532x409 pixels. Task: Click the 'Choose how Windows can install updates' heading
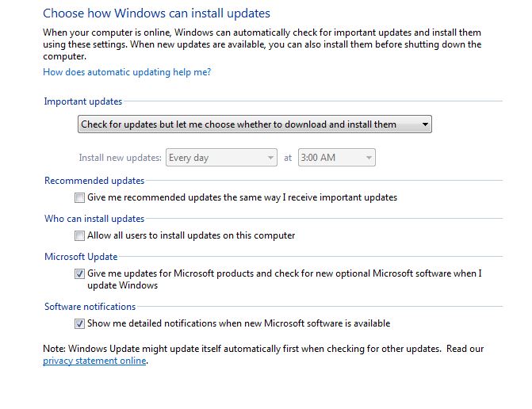click(x=156, y=13)
